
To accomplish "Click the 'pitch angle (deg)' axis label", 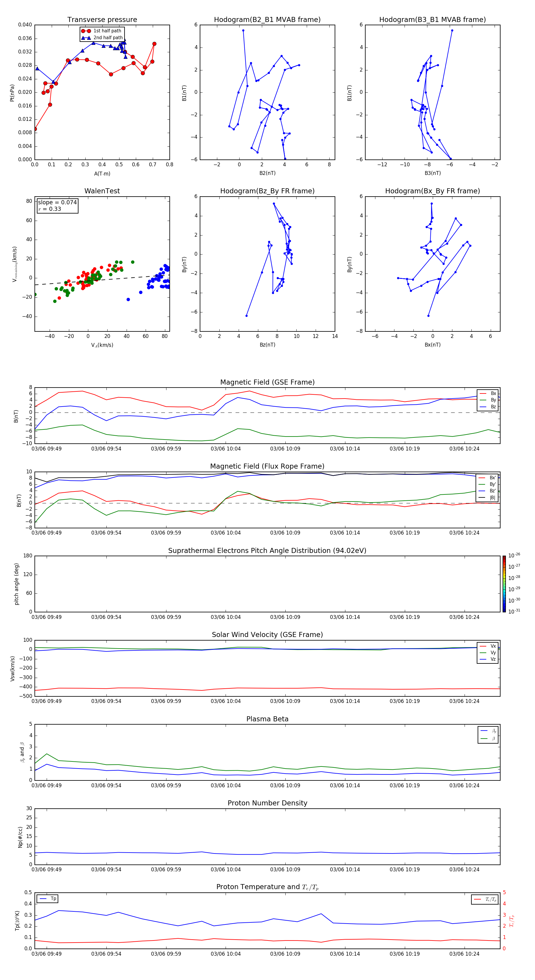I will click(16, 584).
